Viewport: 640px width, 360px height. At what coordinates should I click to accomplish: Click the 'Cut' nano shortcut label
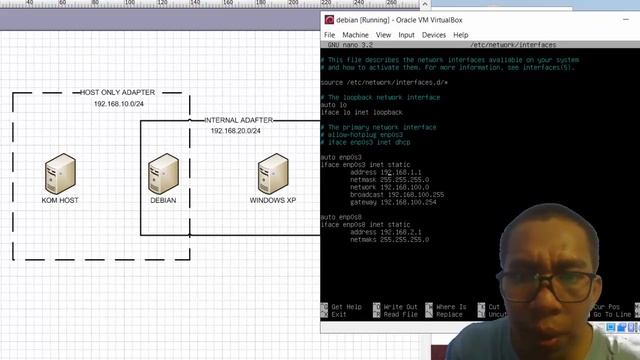click(494, 307)
